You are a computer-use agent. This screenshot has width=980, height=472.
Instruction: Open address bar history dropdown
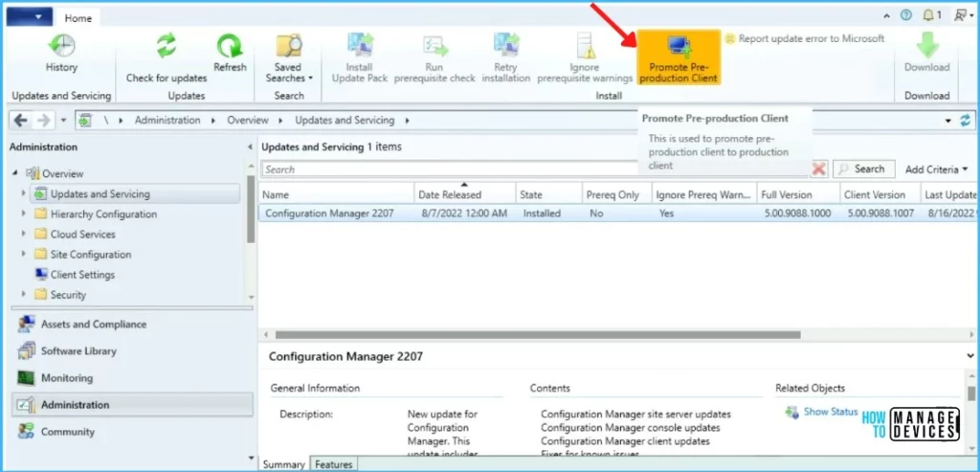click(948, 121)
